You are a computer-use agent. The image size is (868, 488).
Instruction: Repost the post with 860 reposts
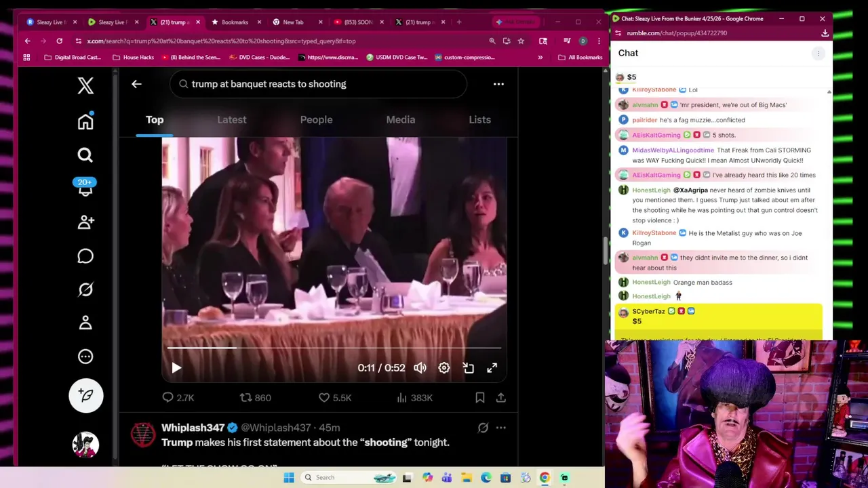point(256,398)
